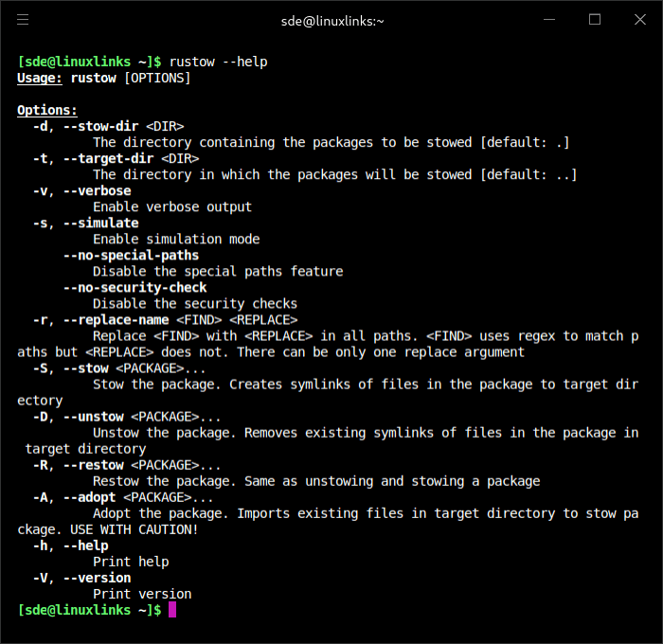The height and width of the screenshot is (644, 663).
Task: Click the '--stow-dir' option text
Action: 100,126
